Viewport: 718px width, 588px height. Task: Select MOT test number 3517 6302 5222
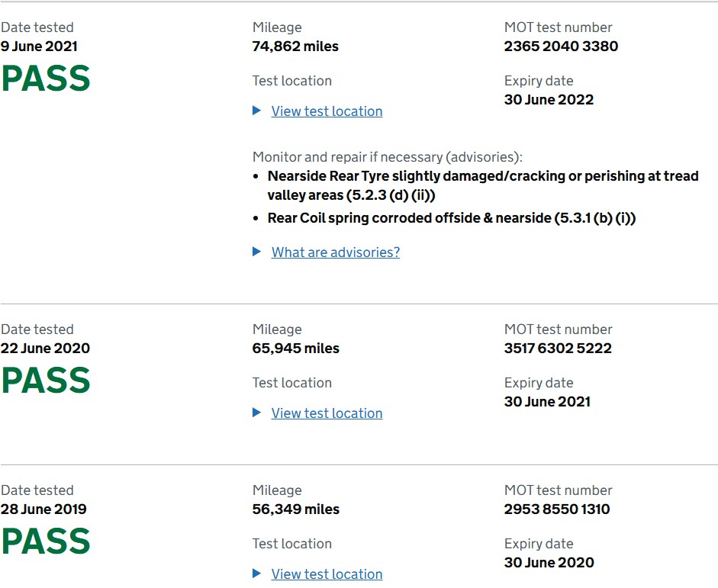pos(558,349)
